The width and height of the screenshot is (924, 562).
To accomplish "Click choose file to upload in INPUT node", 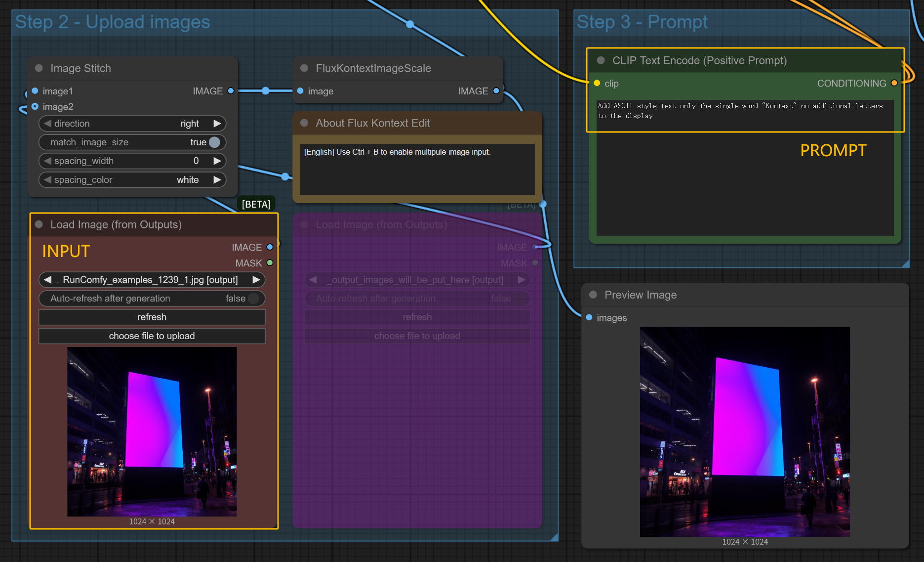I will [152, 336].
